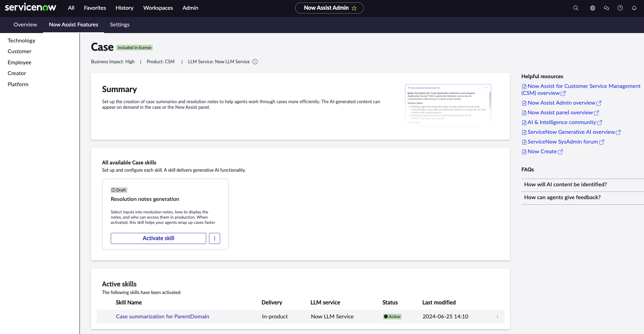Favorite Now Assist Admin with star icon
The image size is (644, 334).
click(354, 8)
